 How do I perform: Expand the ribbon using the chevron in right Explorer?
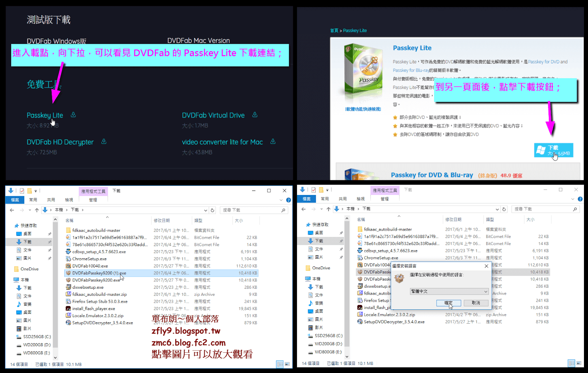click(573, 199)
